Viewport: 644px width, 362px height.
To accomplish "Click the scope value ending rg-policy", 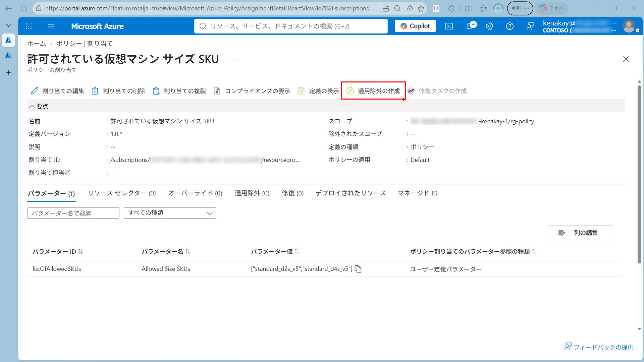I will [472, 121].
